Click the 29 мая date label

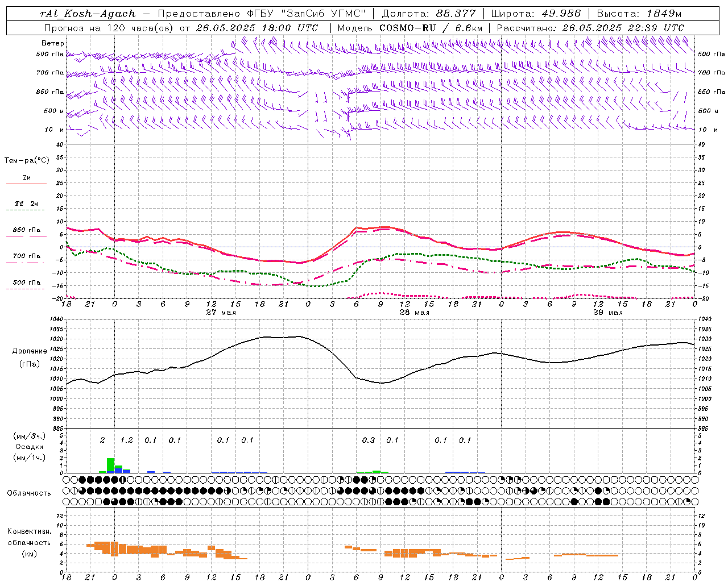coord(607,313)
